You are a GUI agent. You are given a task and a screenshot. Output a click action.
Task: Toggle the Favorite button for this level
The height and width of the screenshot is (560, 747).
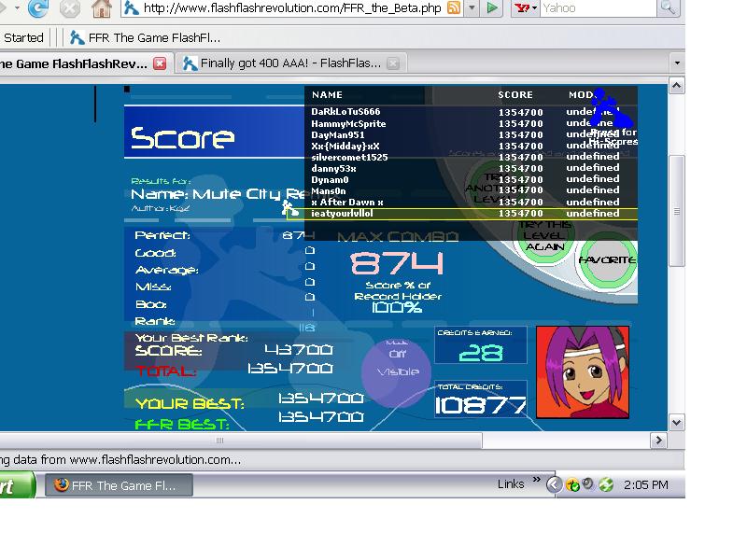(606, 260)
